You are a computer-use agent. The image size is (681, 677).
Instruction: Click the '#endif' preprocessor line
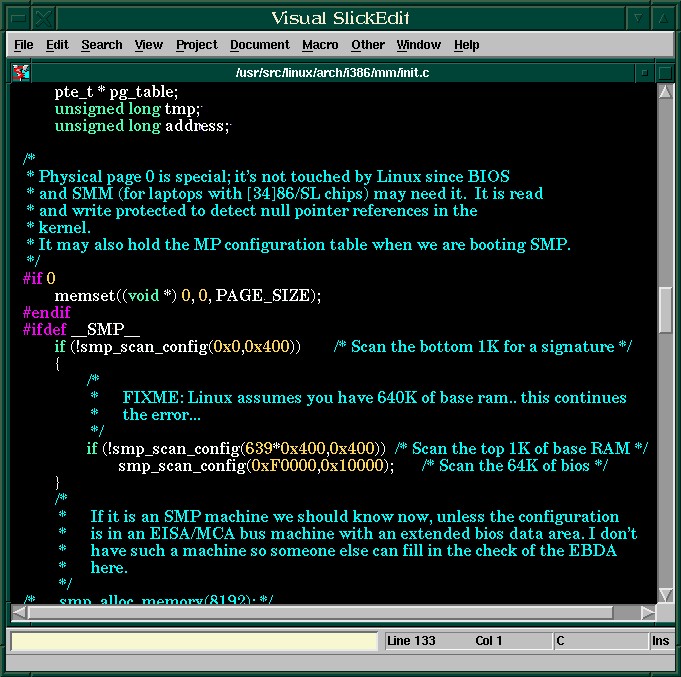(46, 312)
